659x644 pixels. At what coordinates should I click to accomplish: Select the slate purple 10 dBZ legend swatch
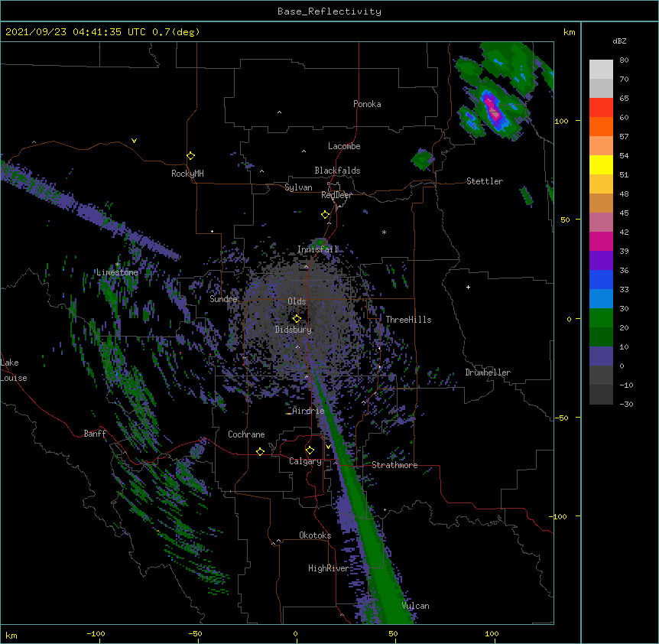tap(601, 356)
